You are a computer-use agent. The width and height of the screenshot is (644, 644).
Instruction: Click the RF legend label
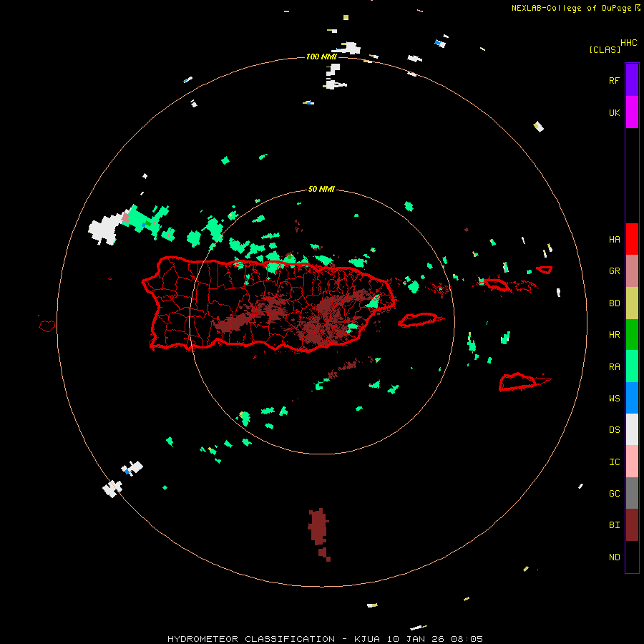(614, 80)
